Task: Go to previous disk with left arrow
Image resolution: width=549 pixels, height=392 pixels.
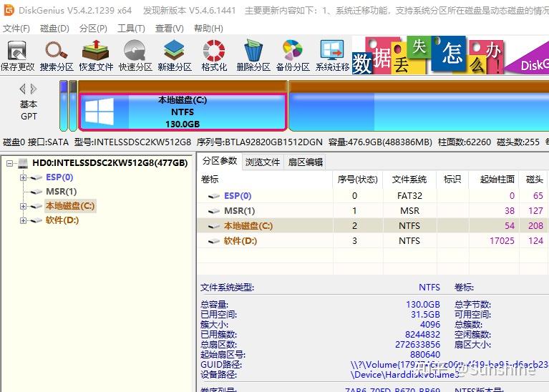Action: click(x=23, y=89)
